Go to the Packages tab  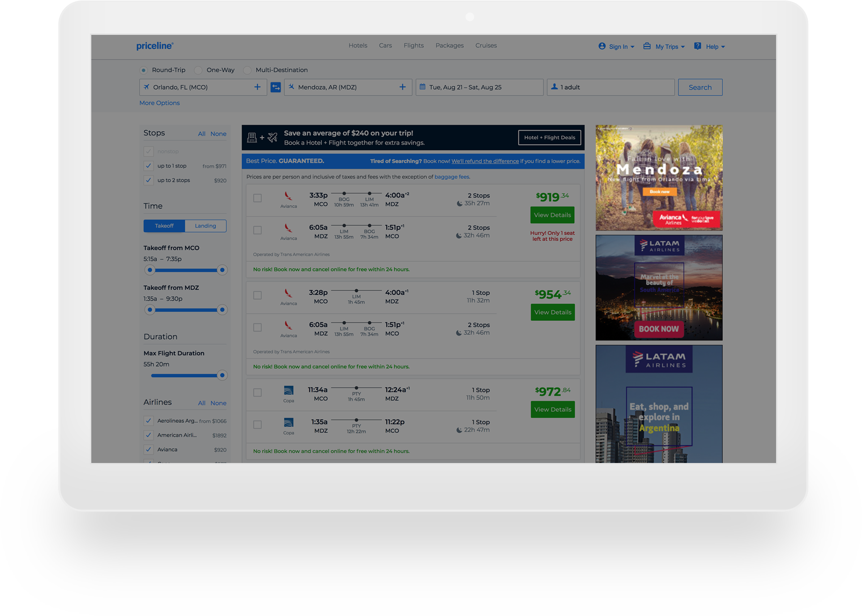(449, 46)
